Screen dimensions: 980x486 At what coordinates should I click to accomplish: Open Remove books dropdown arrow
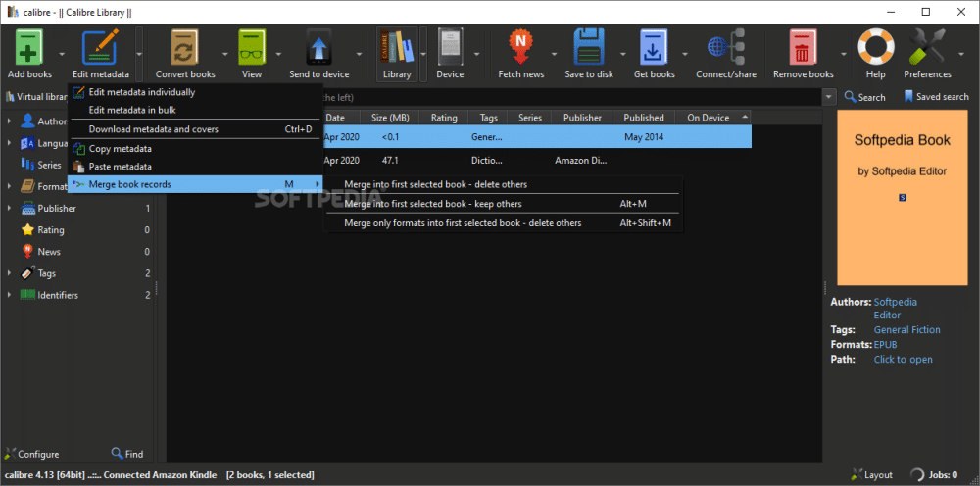click(844, 54)
